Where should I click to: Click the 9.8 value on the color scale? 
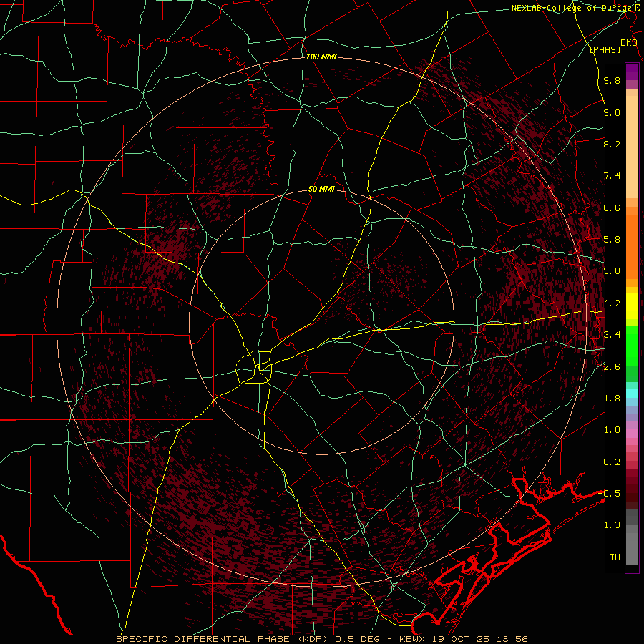click(612, 81)
